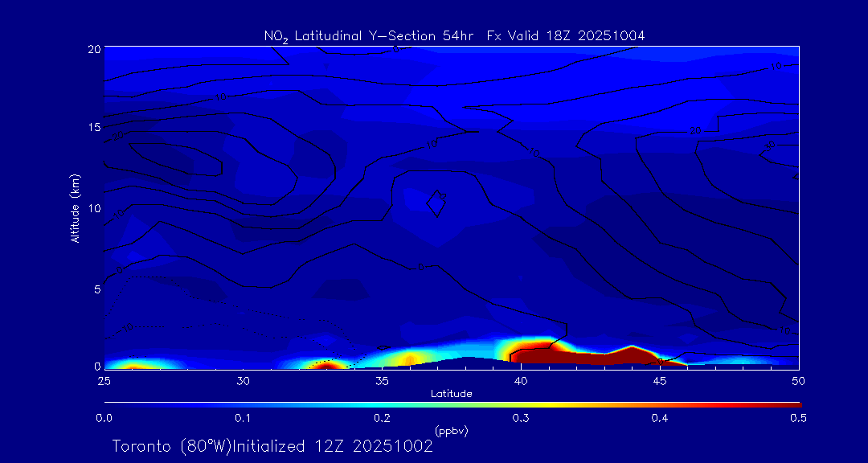Image resolution: width=868 pixels, height=463 pixels.
Task: Click the NO2 Latitudinal Y-Section chart title
Action: coord(454,35)
